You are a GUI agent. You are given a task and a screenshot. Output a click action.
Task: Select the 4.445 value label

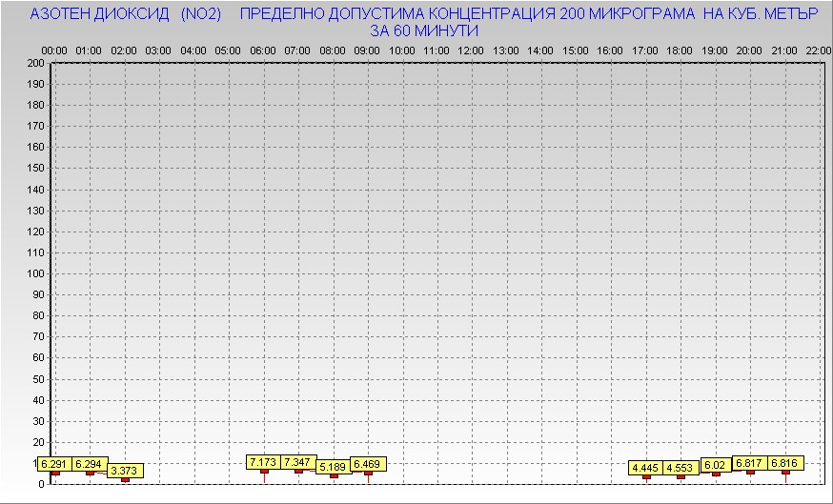pyautogui.click(x=646, y=468)
